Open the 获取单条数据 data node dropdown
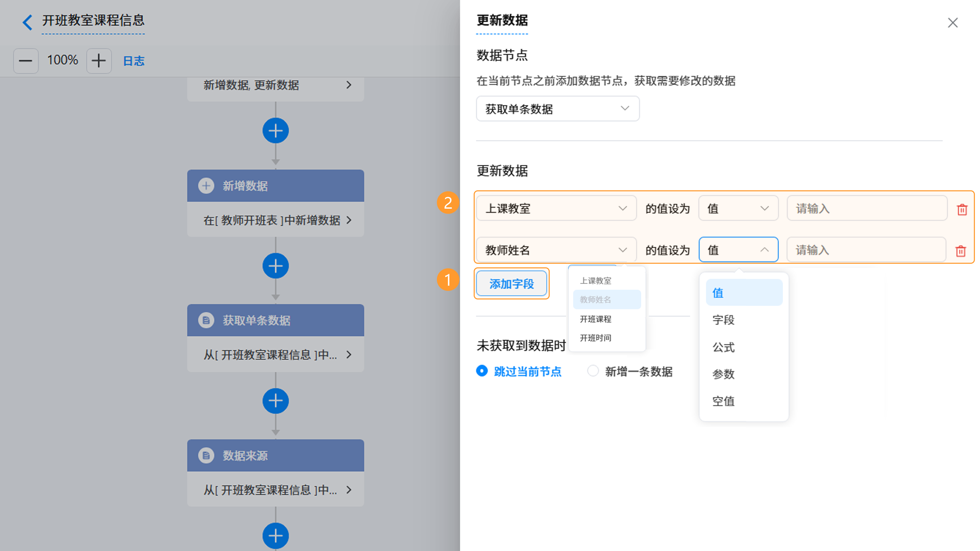The height and width of the screenshot is (551, 980). click(558, 109)
